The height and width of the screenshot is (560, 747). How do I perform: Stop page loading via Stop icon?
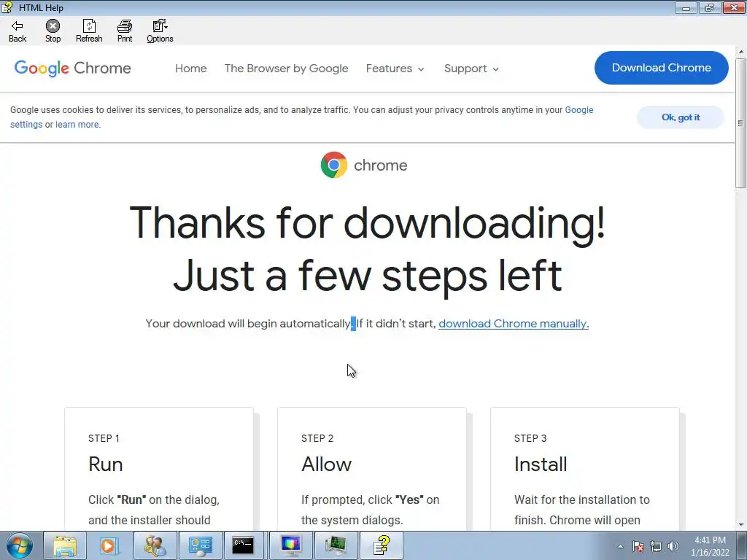(x=53, y=31)
